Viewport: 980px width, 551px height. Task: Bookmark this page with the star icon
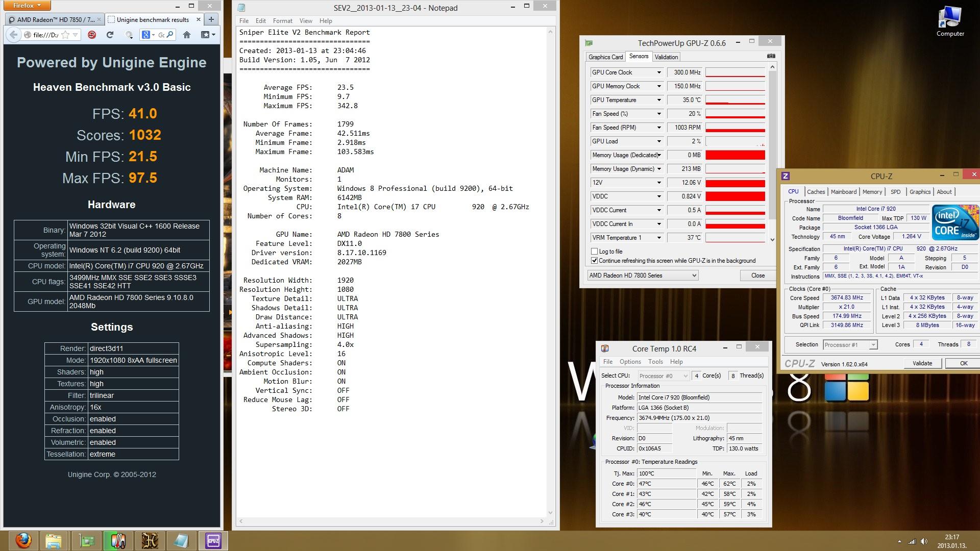(65, 35)
